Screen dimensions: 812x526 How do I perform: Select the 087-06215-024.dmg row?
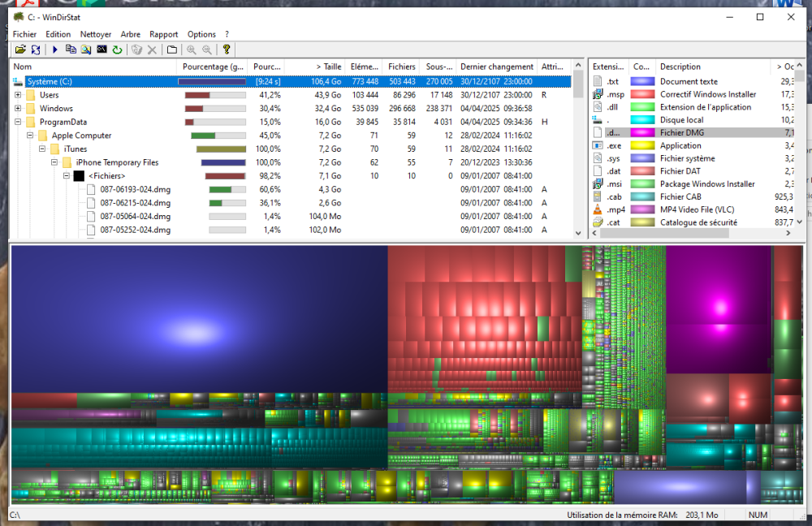[x=290, y=203]
